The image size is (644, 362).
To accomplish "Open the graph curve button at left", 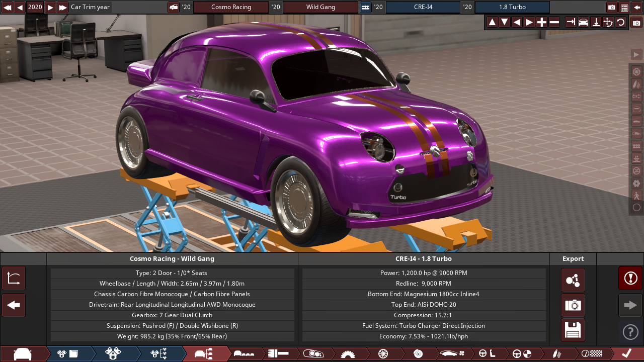I will tap(14, 278).
